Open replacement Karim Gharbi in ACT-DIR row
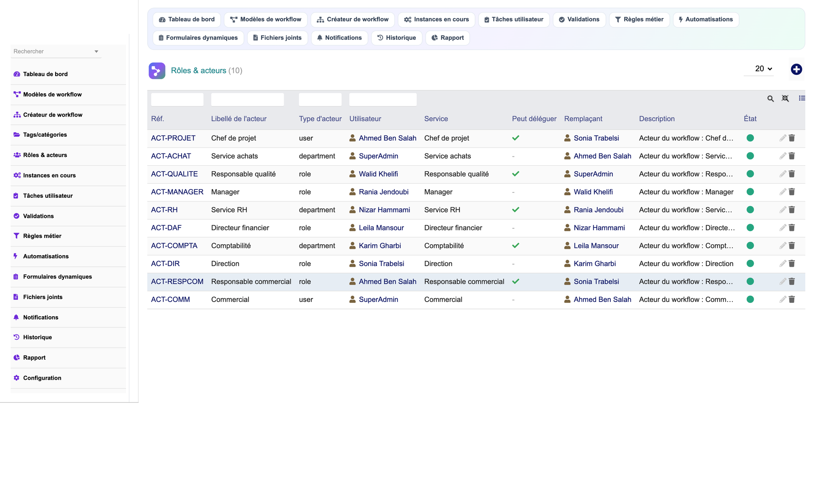The width and height of the screenshot is (814, 504). pyautogui.click(x=594, y=264)
